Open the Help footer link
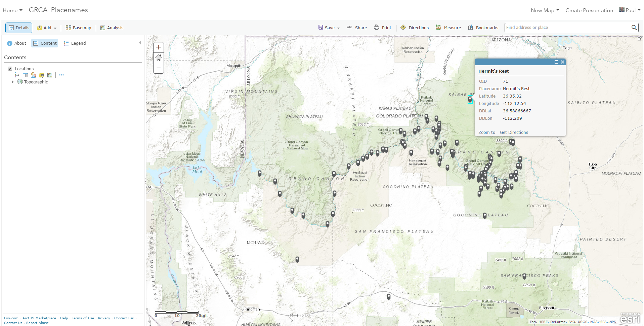The width and height of the screenshot is (644, 326). click(x=64, y=318)
